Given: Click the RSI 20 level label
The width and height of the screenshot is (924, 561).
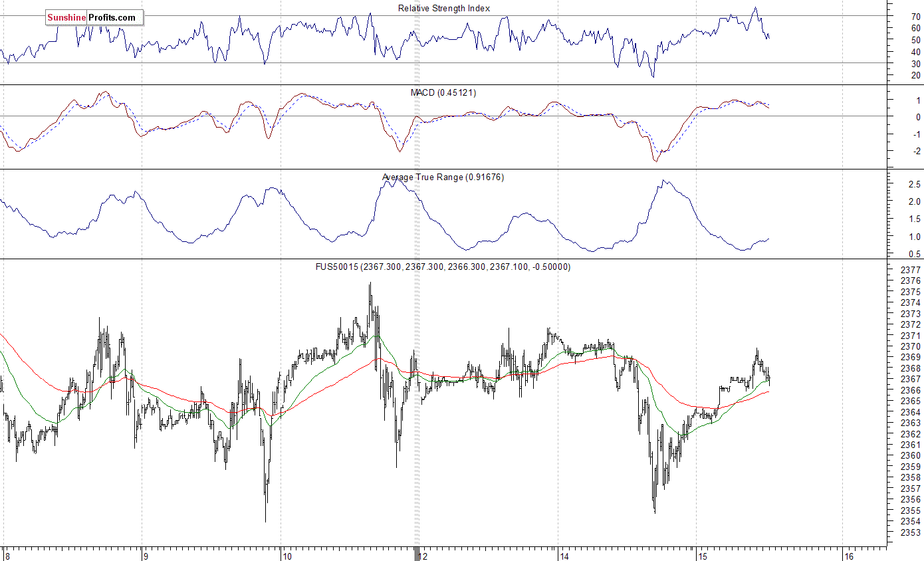Looking at the screenshot, I should tap(917, 76).
